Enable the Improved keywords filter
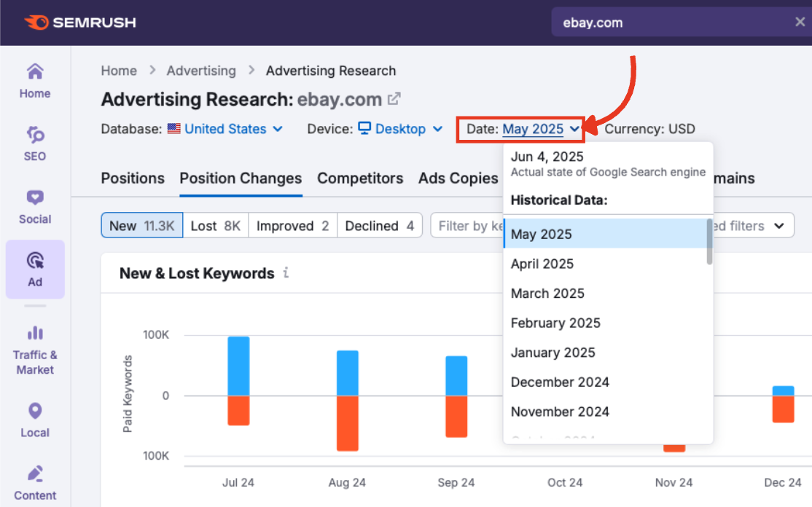The width and height of the screenshot is (812, 507). click(292, 226)
